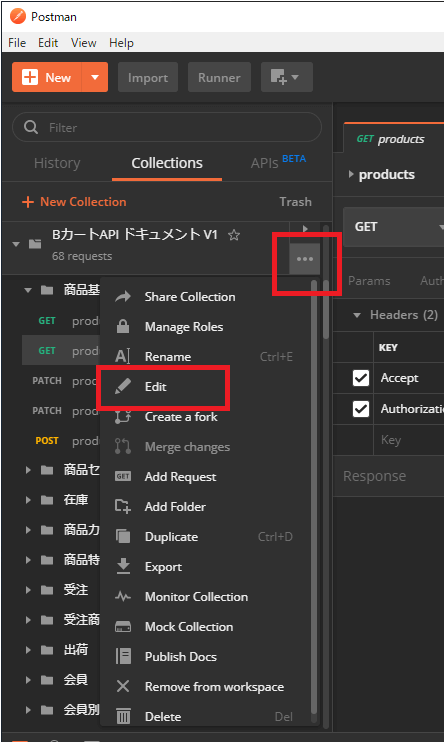444x742 pixels.
Task: Uncheck the Authorization header checkbox
Action: coord(361,408)
